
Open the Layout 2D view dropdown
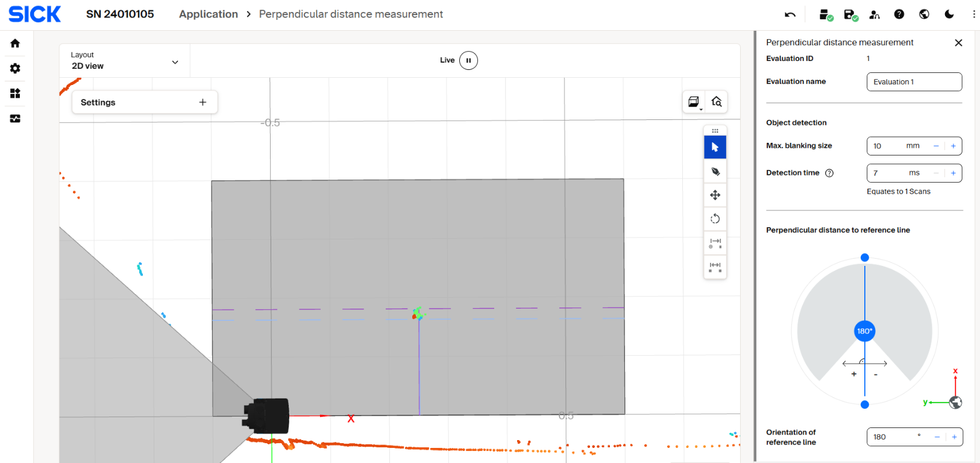[125, 60]
